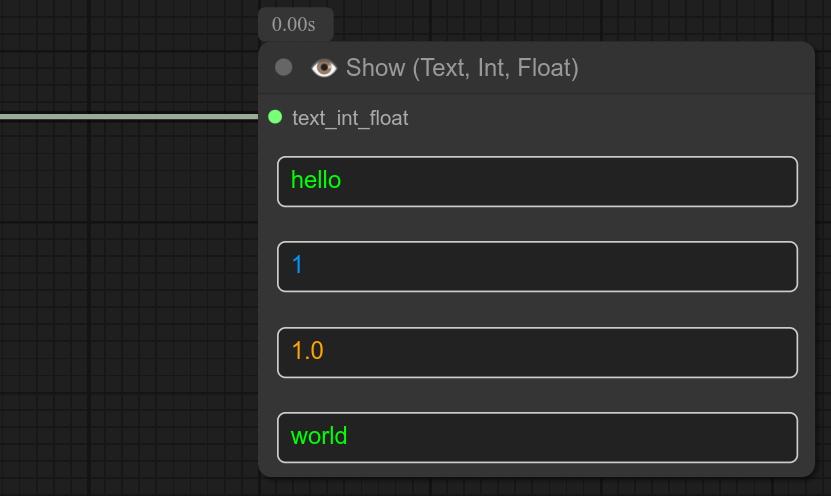Click the eye emoji in the node title

(323, 68)
